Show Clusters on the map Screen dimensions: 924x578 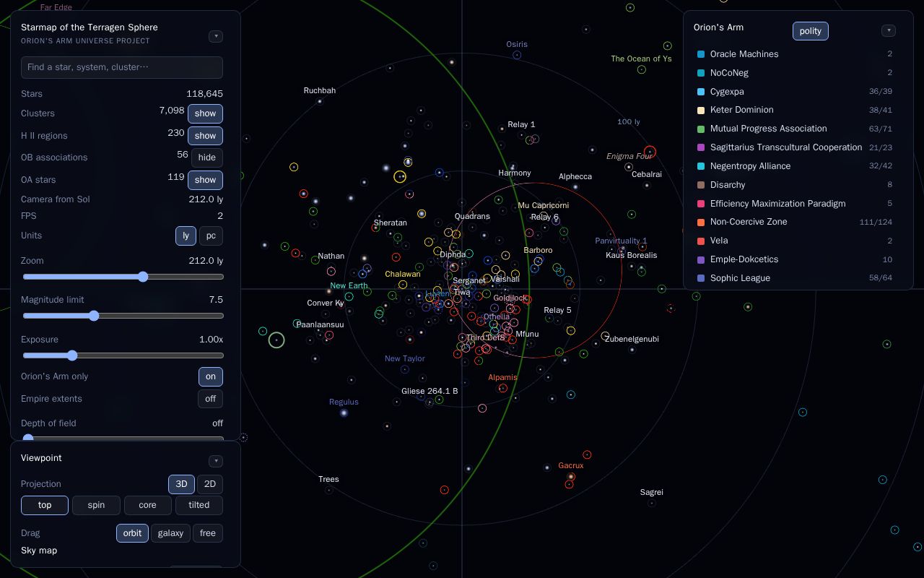pos(205,113)
